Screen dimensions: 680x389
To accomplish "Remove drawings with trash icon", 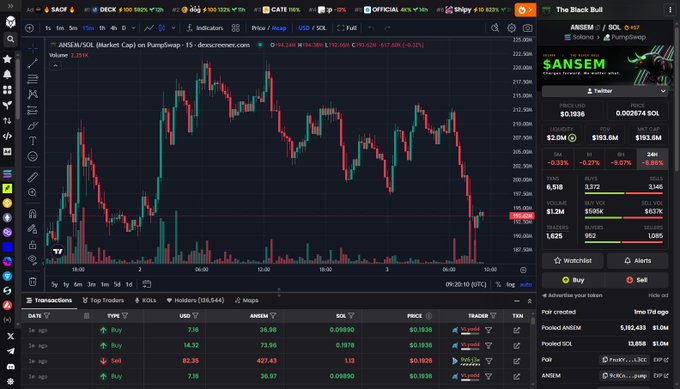I will (x=33, y=281).
